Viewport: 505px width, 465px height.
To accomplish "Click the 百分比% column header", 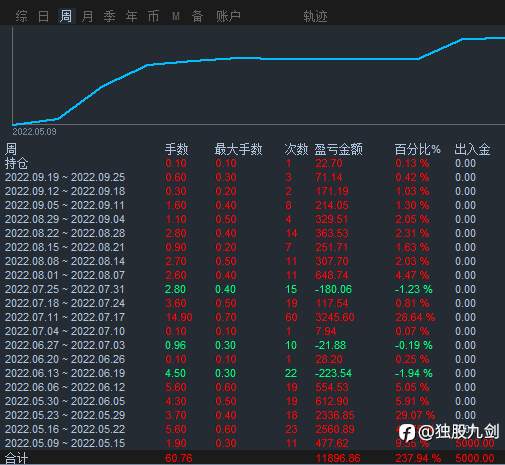I will click(417, 149).
